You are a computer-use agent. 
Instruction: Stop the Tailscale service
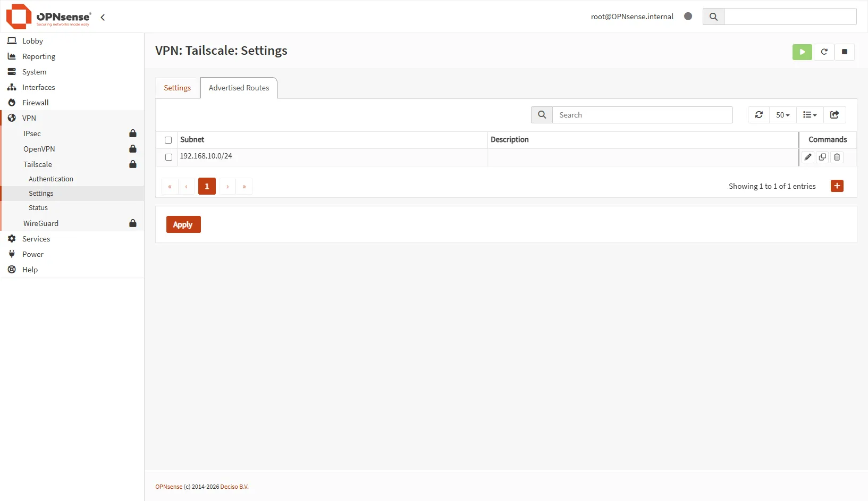pyautogui.click(x=844, y=52)
